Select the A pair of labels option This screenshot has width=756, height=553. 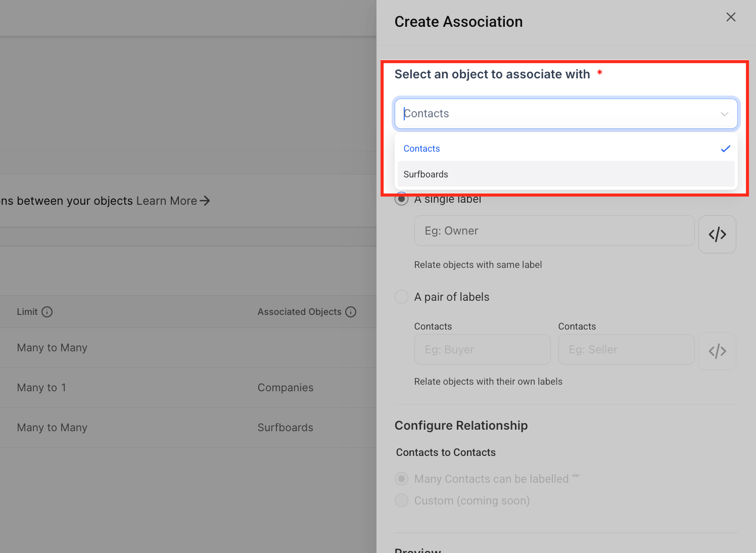401,297
